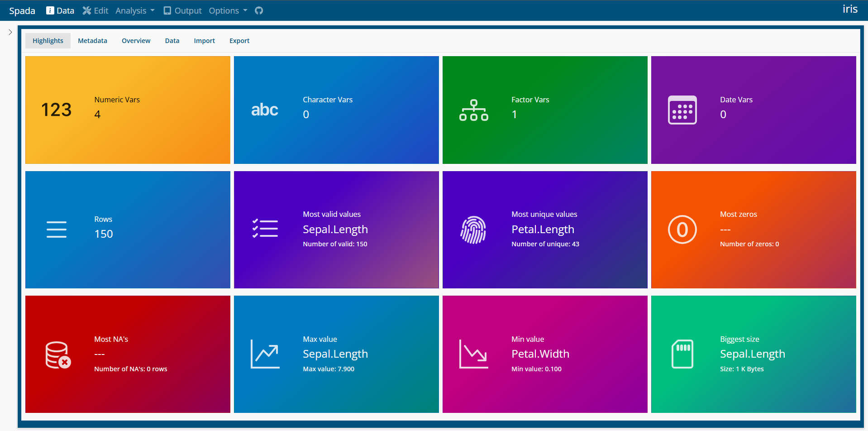Image resolution: width=868 pixels, height=431 pixels.
Task: Open the Options dropdown menu
Action: click(x=228, y=10)
